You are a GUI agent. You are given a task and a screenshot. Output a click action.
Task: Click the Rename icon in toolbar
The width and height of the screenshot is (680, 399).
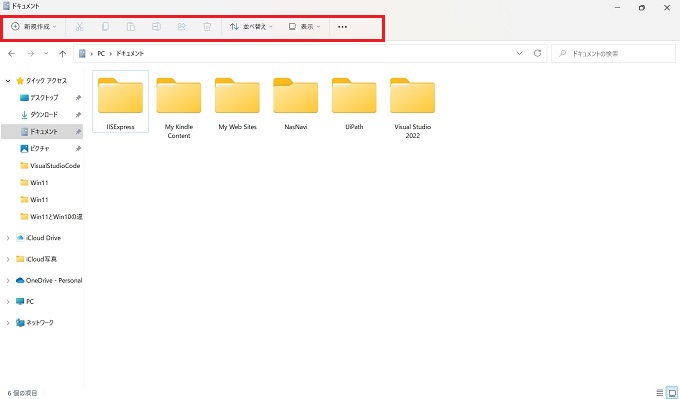tap(156, 27)
